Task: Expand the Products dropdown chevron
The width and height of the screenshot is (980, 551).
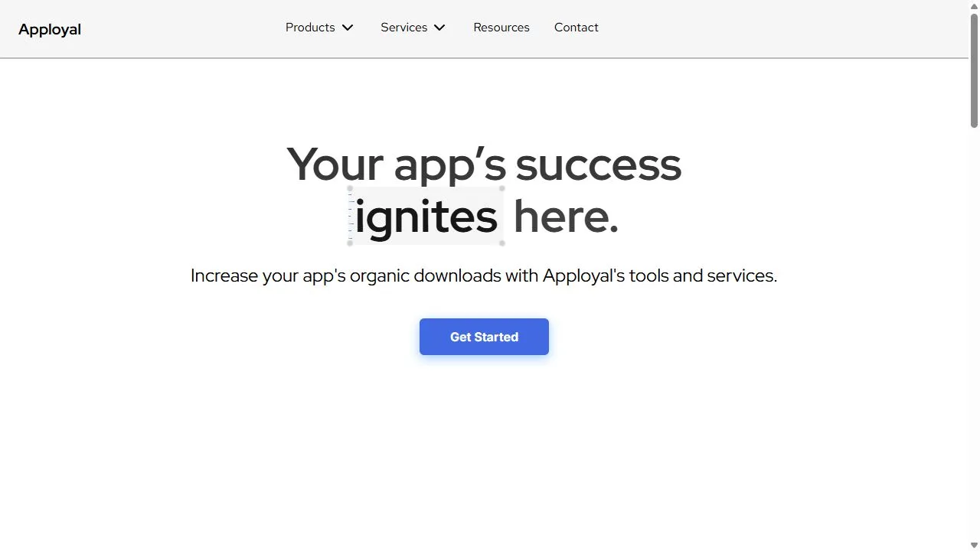Action: coord(348,28)
